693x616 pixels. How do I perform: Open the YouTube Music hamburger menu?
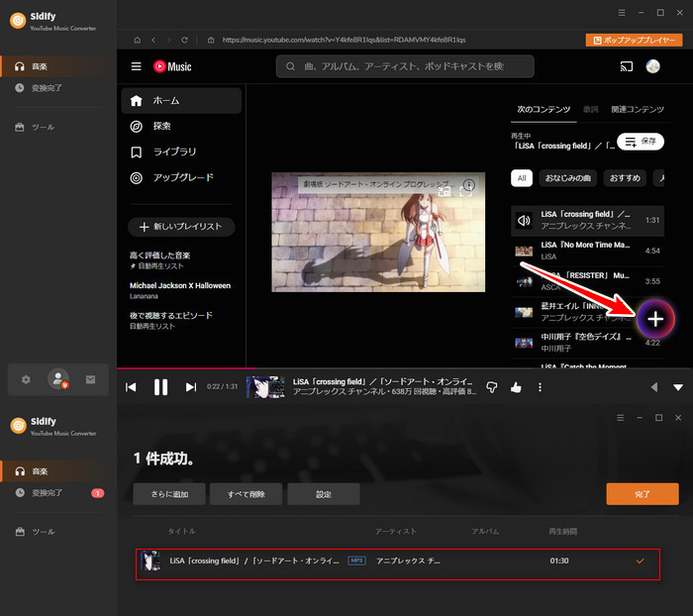pyautogui.click(x=137, y=66)
